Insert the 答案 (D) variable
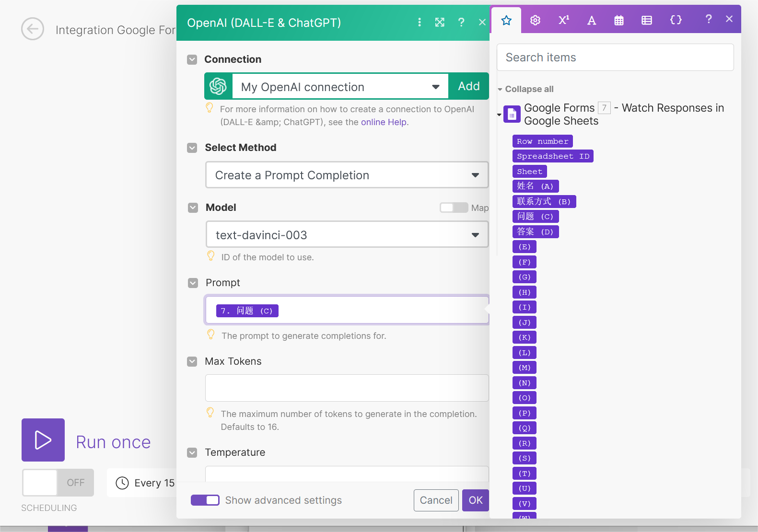758x532 pixels. tap(536, 232)
